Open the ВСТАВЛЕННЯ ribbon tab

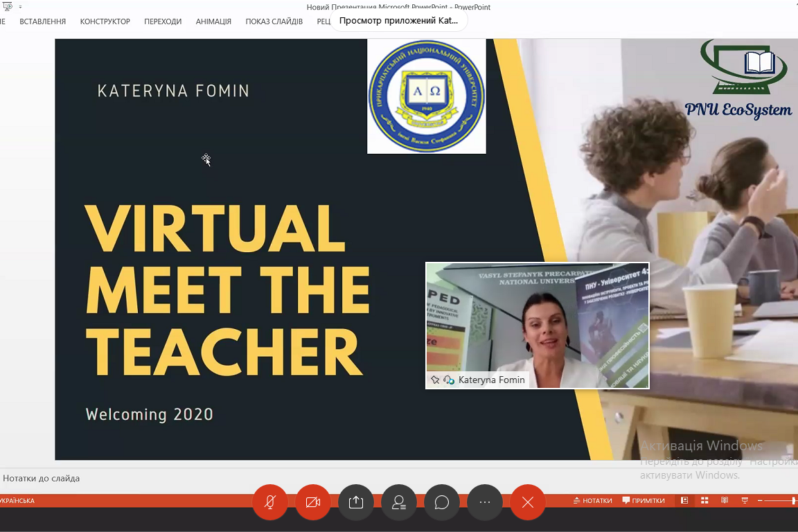[43, 21]
